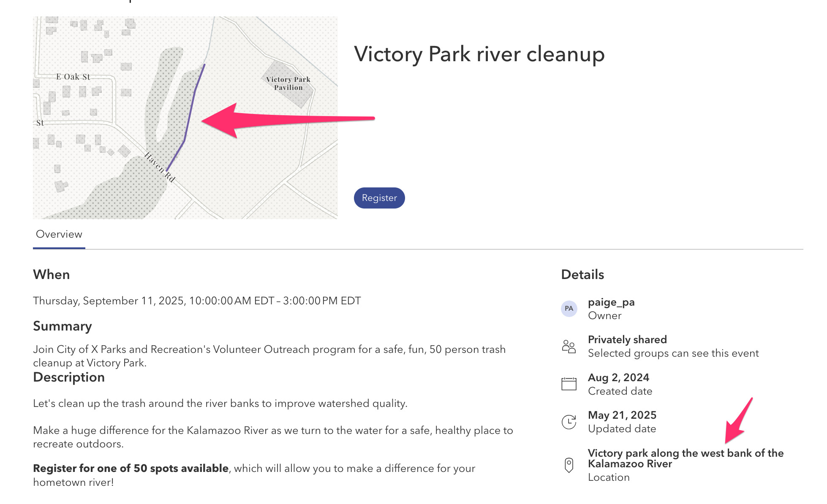The width and height of the screenshot is (827, 504).
Task: Click the Privately shared label
Action: click(x=627, y=340)
